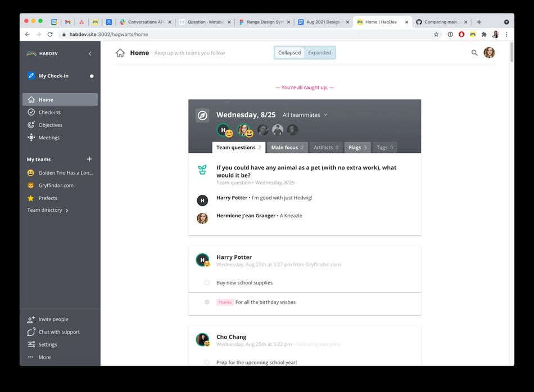This screenshot has height=392, width=534.
Task: Go back in browser
Action: click(28, 34)
